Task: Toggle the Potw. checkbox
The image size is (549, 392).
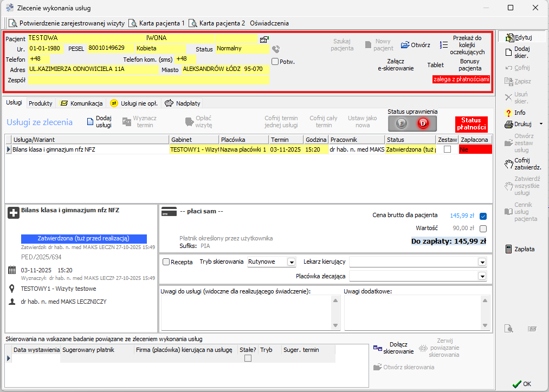Action: pyautogui.click(x=275, y=62)
